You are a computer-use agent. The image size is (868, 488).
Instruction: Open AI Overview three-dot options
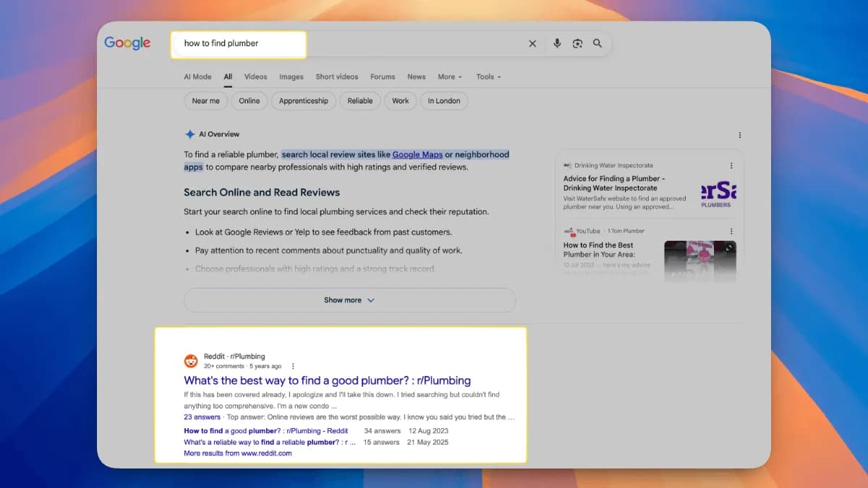739,135
